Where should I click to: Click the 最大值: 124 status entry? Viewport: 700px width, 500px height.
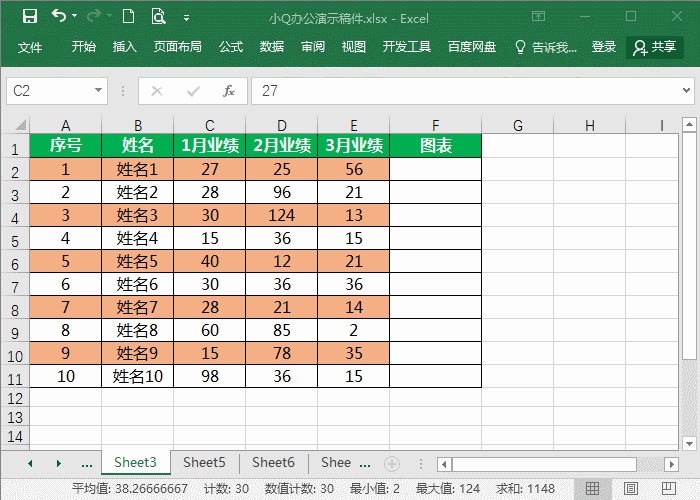coord(448,489)
